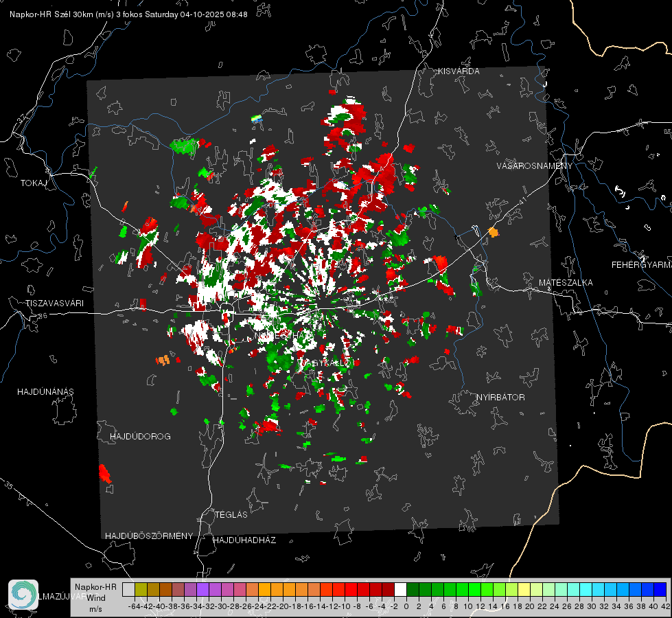Viewport: 672px width, 618px height.
Task: Click the HAJDÚNÁNÁS town label
Action: [45, 392]
